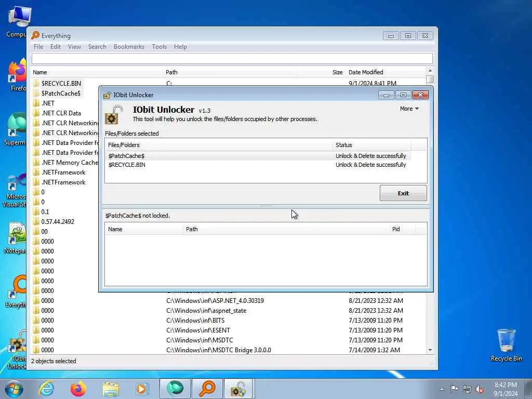Click the C:\Windows\inf\ESENT path cell
Screen dimensions: 532x399
[x=198, y=330]
